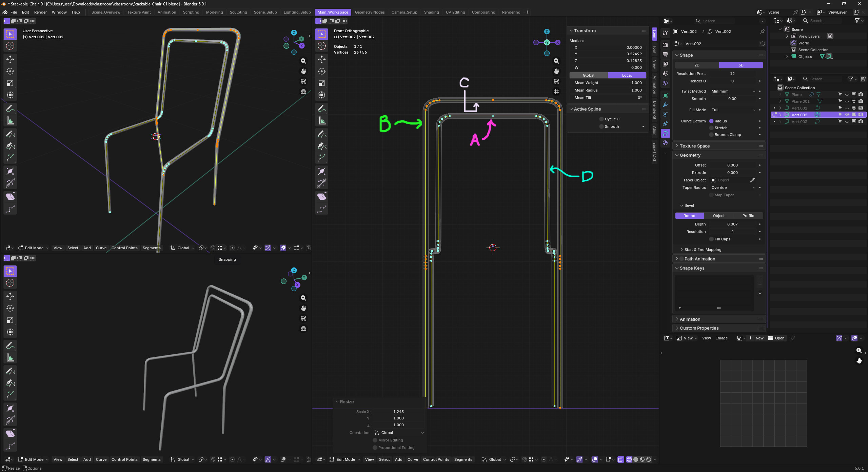Enable Stretch under Curve Deform
868x472 pixels.
(711, 128)
